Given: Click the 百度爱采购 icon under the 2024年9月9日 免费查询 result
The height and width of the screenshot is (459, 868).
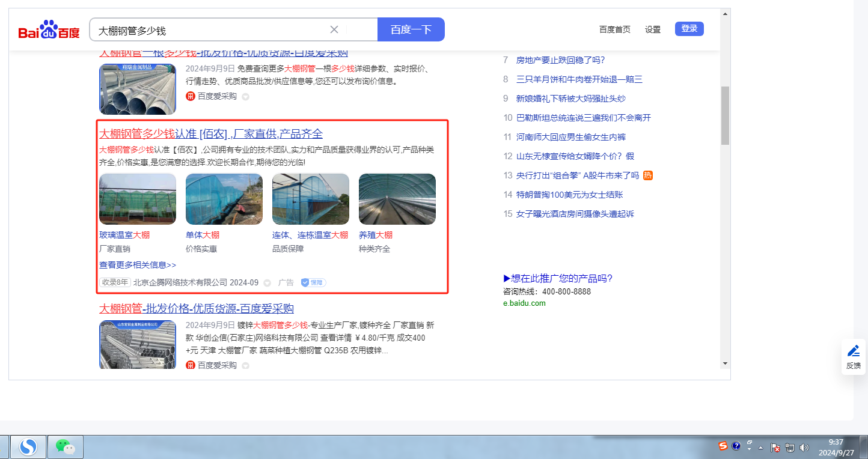Looking at the screenshot, I should pyautogui.click(x=191, y=96).
